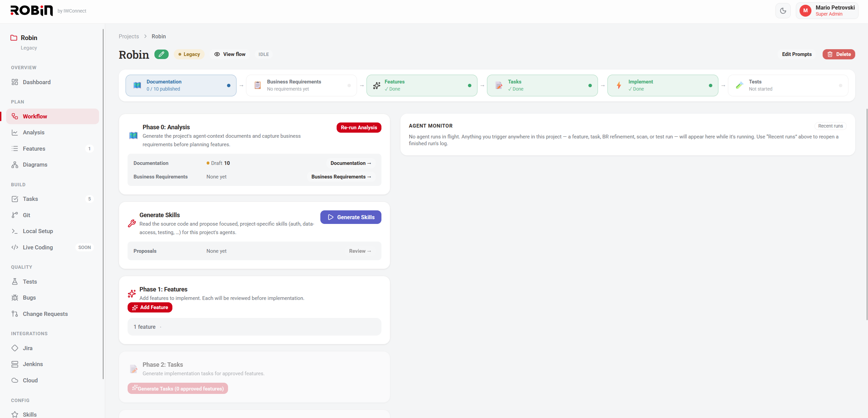Click the Generate Skills button

(351, 217)
